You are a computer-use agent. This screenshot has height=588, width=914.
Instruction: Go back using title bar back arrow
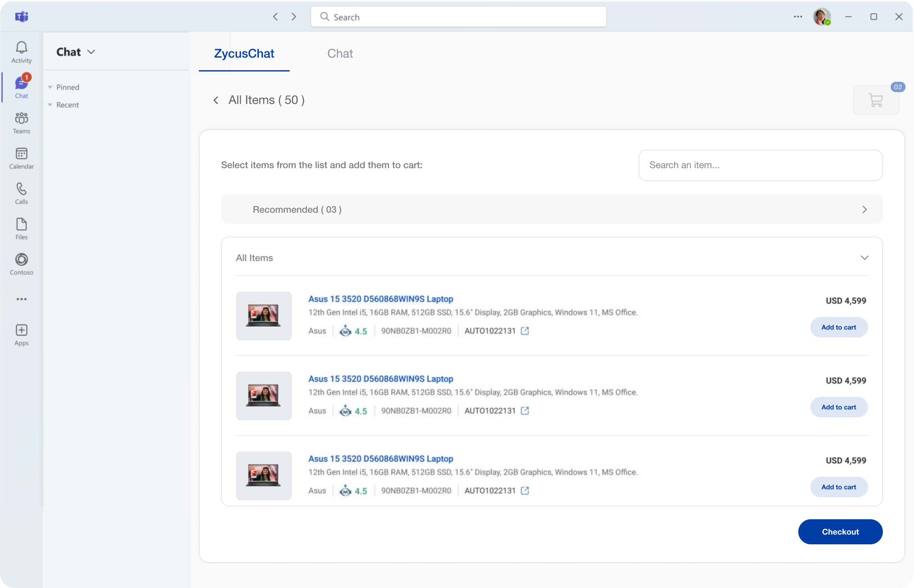pos(276,17)
